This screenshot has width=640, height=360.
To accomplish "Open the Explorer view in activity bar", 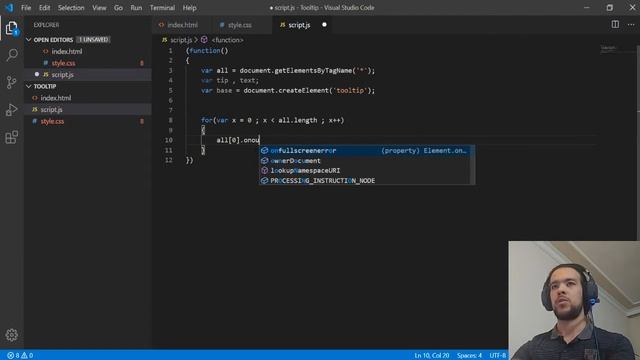I will tap(11, 28).
